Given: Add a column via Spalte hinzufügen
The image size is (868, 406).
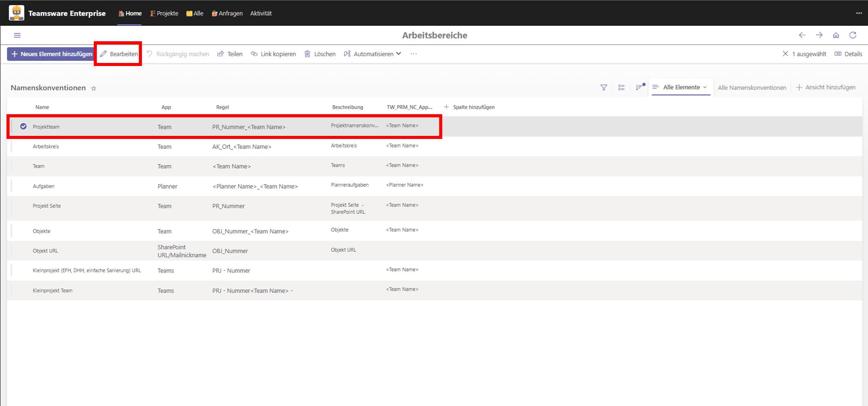Looking at the screenshot, I should 469,107.
